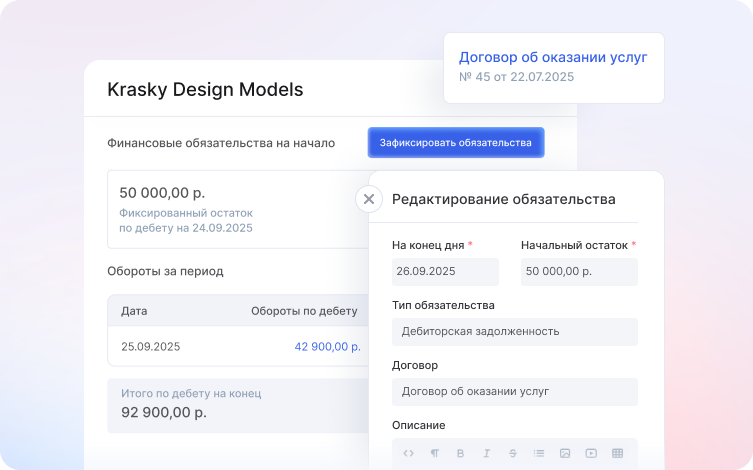Viewport: 753px width, 470px height.
Task: Click Финансовые обязательства на начало label
Action: (221, 143)
